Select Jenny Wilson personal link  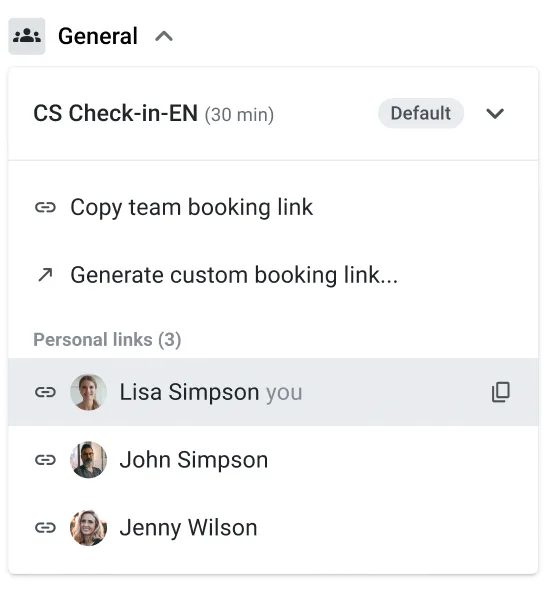click(x=273, y=528)
